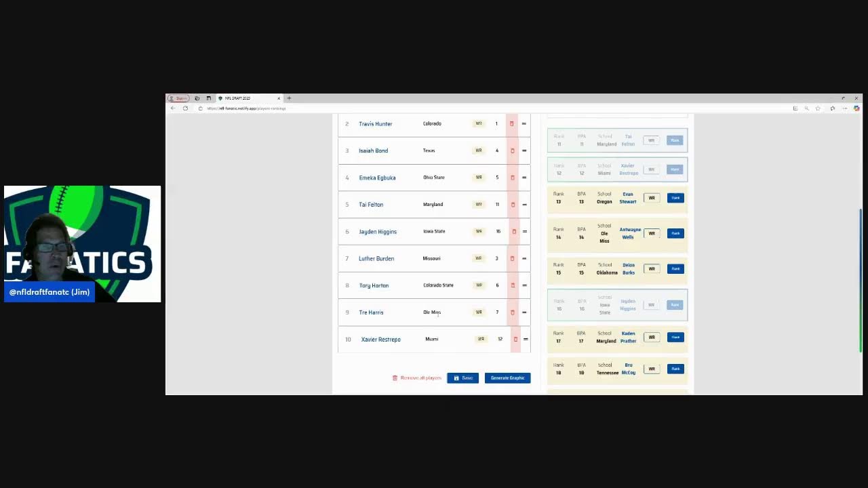This screenshot has height=488, width=868.
Task: Rank Kaden Prather with the blue button
Action: pos(675,337)
